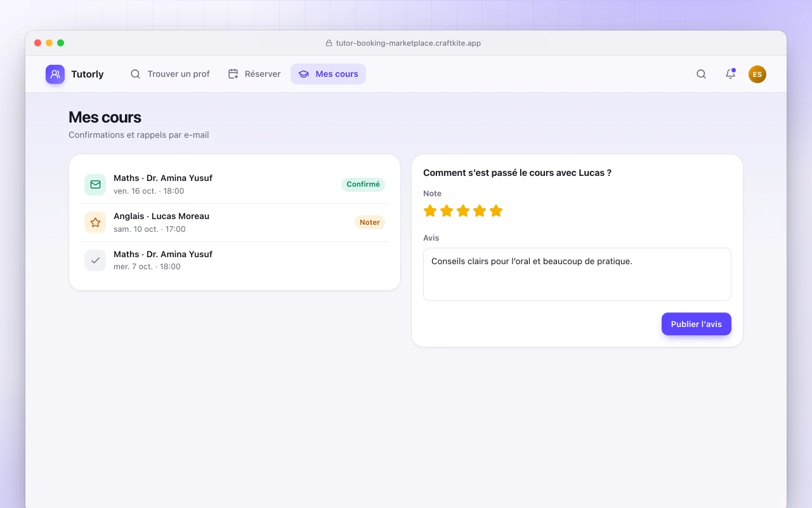This screenshot has width=812, height=508.
Task: Set the rating to three stars
Action: tap(463, 211)
